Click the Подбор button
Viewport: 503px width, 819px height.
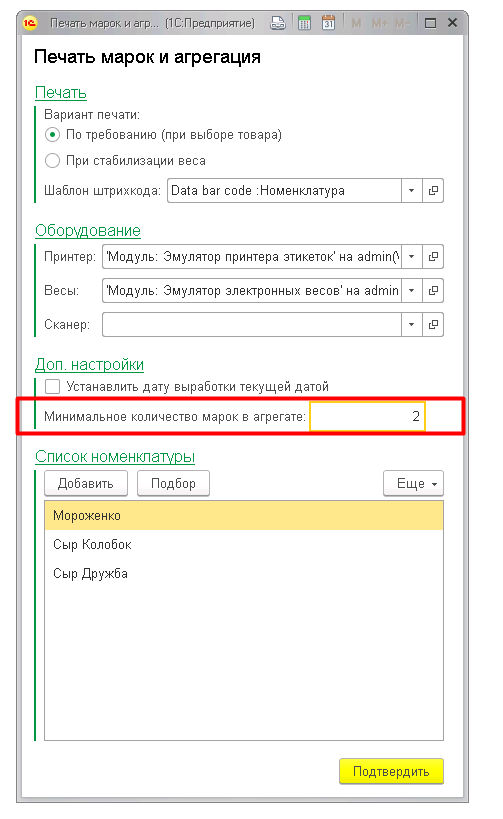(x=173, y=483)
